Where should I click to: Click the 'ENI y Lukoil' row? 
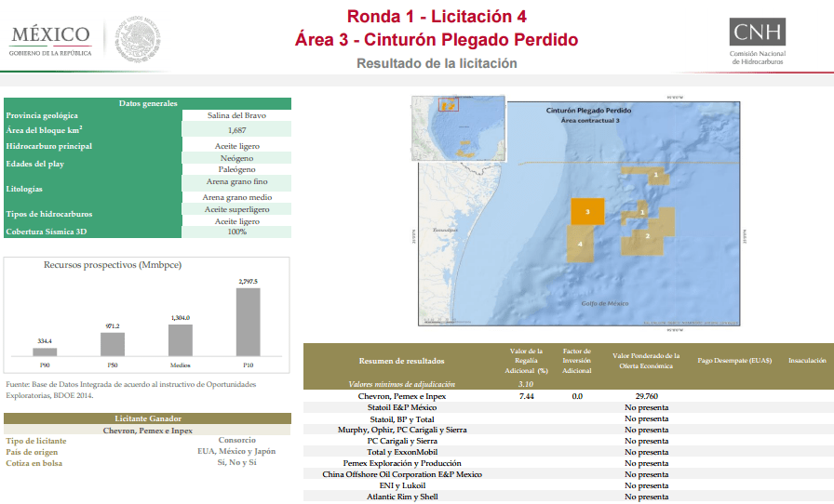click(568, 485)
